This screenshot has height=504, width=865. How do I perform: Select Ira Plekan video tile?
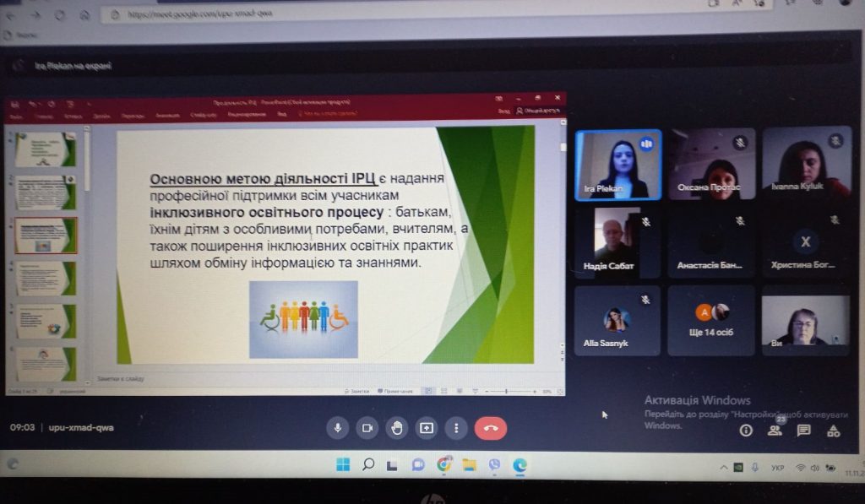[x=617, y=165]
